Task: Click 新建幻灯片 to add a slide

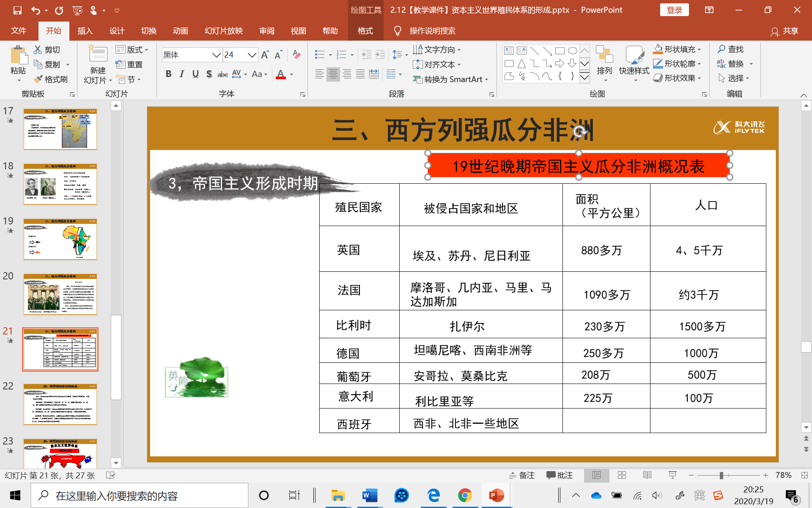Action: point(97,63)
